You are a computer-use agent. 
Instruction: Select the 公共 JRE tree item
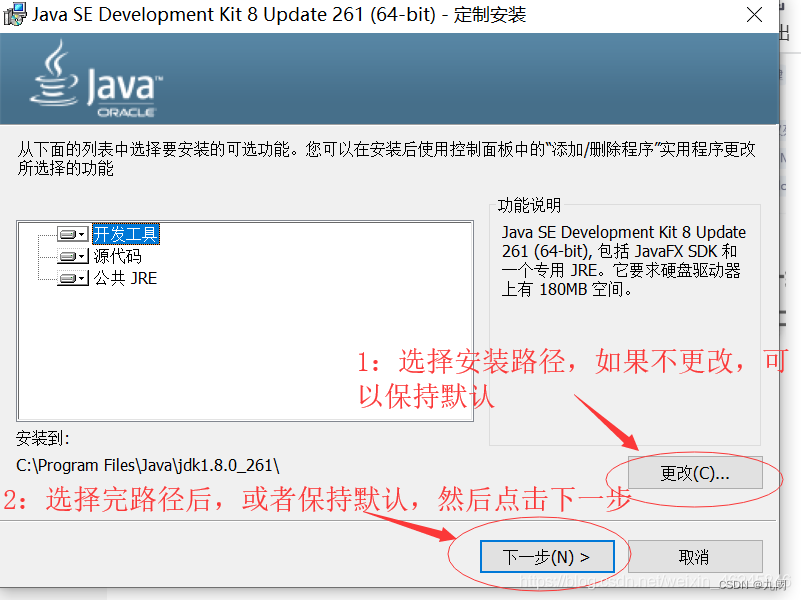[x=125, y=278]
